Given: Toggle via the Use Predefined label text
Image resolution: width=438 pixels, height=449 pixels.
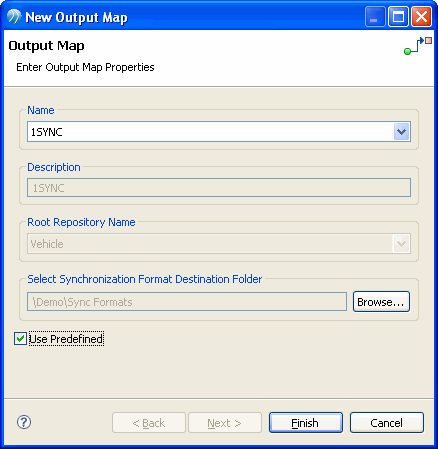Looking at the screenshot, I should click(66, 339).
